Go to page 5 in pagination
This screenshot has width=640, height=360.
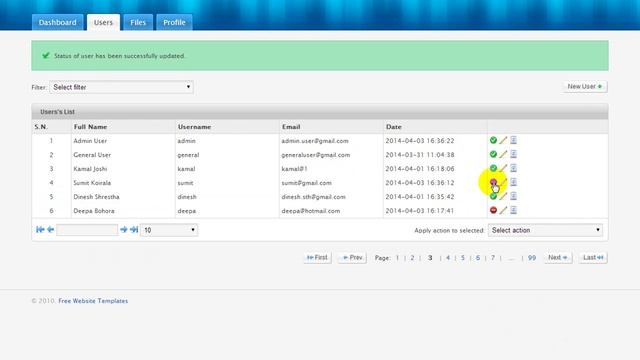click(x=463, y=258)
